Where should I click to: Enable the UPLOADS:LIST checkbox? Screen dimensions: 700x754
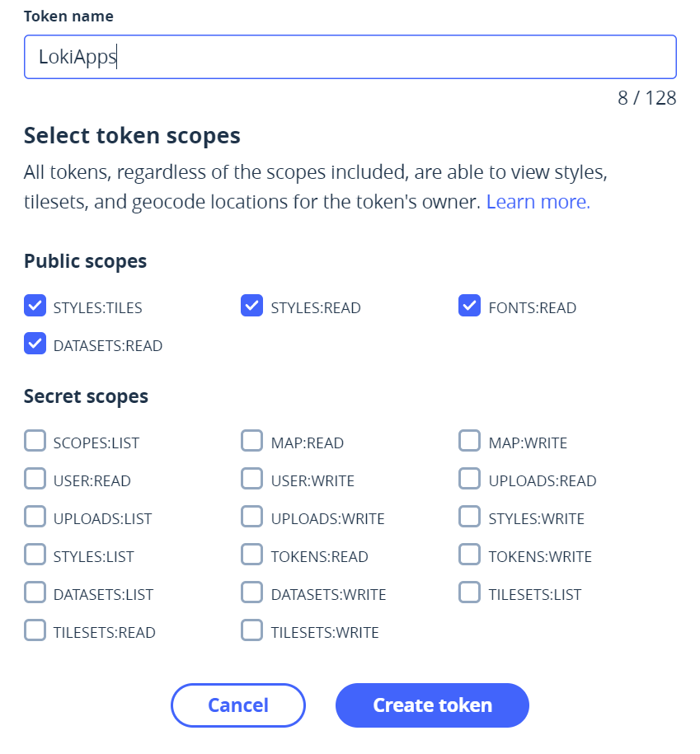[x=35, y=517]
